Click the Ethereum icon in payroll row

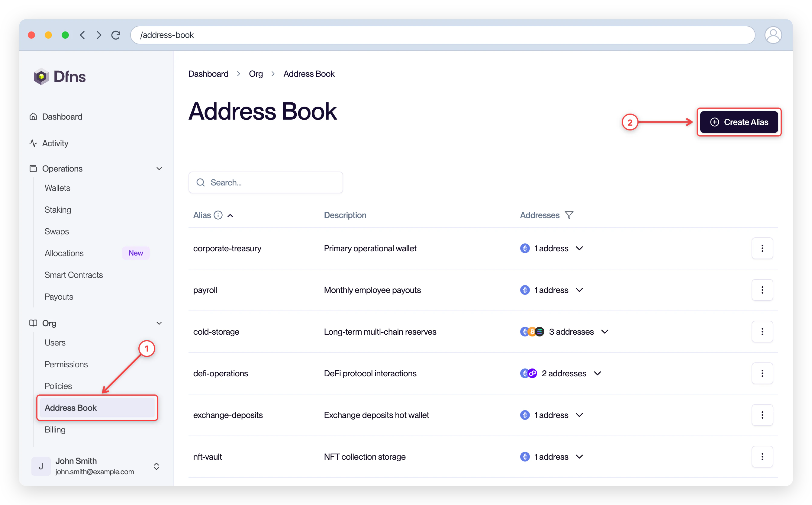coord(525,290)
